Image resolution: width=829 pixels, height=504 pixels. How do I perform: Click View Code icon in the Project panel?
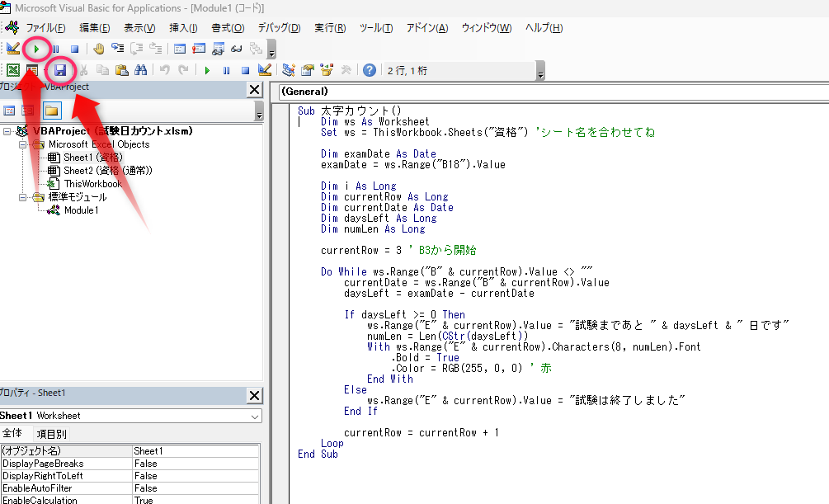click(x=10, y=111)
